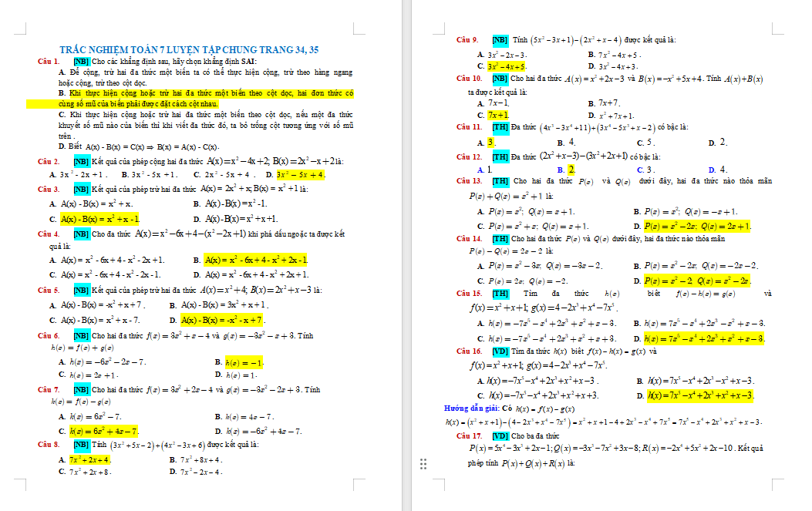Click option B '7x² − 4x + 5' in Câu 9

point(614,55)
